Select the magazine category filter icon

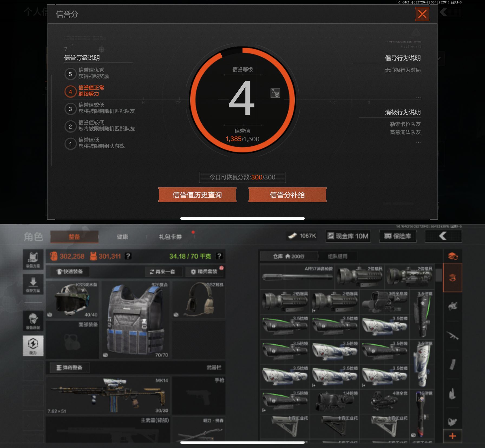click(452, 364)
